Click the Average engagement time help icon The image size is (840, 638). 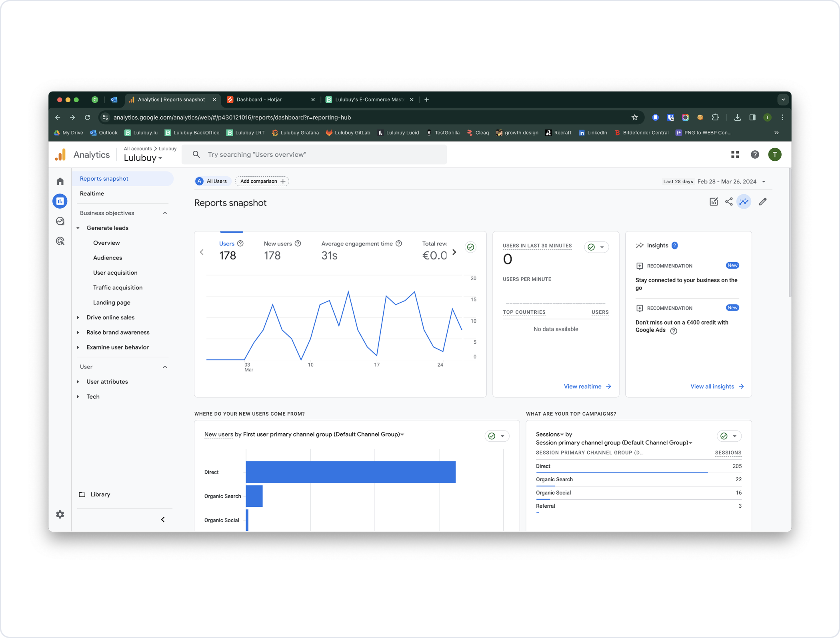pos(399,243)
